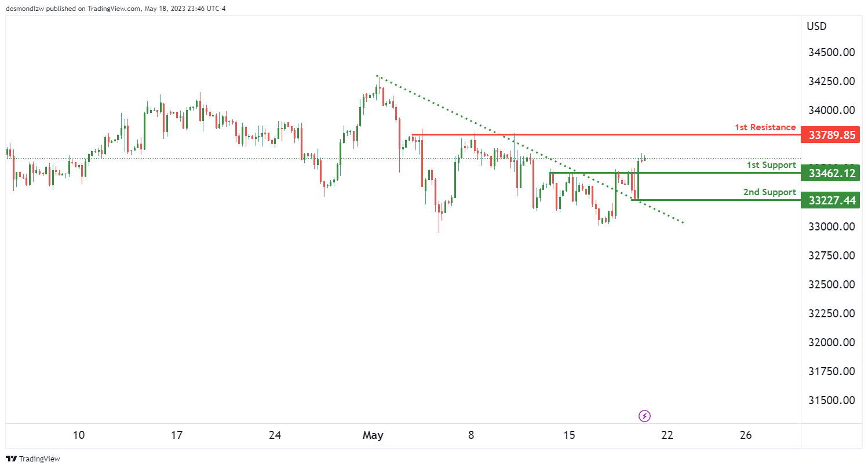Click the 17 date on time axis
This screenshot has height=469, width=868.
point(177,435)
